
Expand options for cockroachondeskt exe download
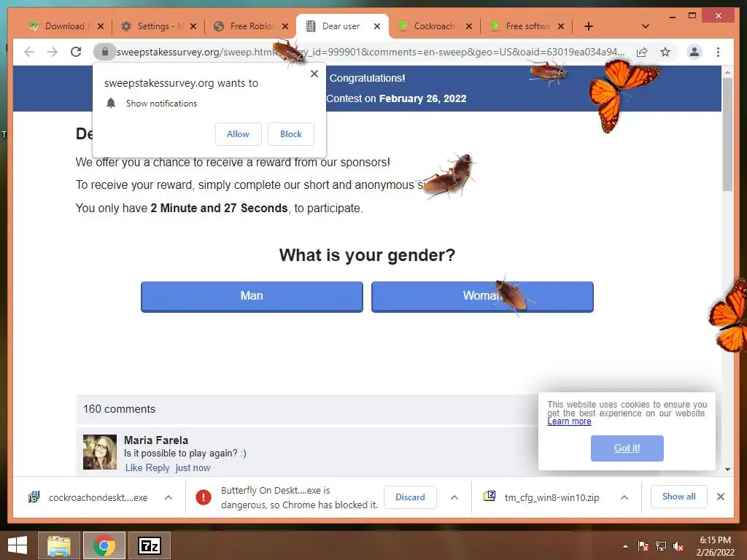169,497
